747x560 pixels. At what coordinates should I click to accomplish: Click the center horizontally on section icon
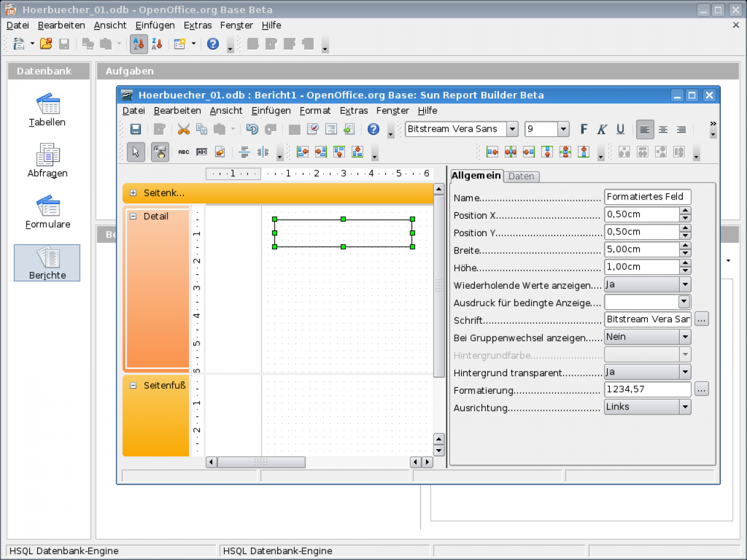point(511,152)
